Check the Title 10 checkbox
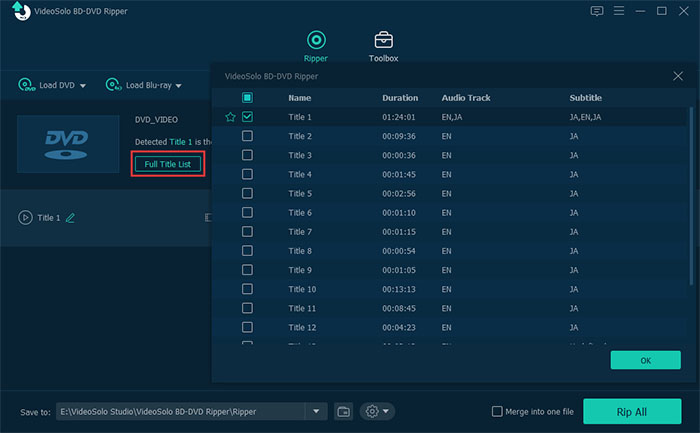This screenshot has height=433, width=700. pos(247,289)
